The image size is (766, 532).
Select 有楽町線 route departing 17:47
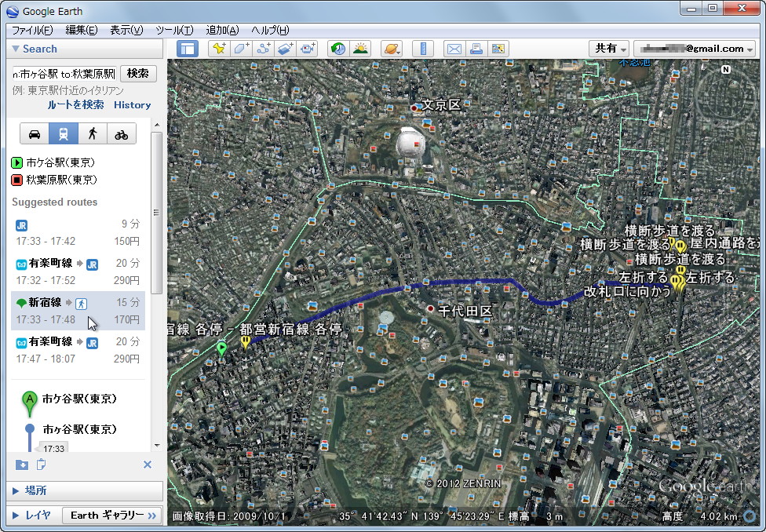(x=78, y=350)
